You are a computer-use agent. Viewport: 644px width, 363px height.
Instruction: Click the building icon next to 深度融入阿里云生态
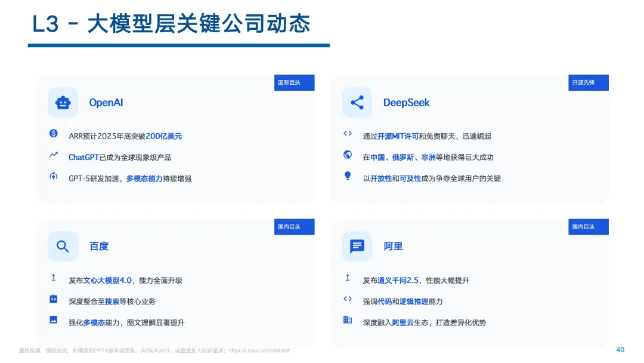click(348, 320)
